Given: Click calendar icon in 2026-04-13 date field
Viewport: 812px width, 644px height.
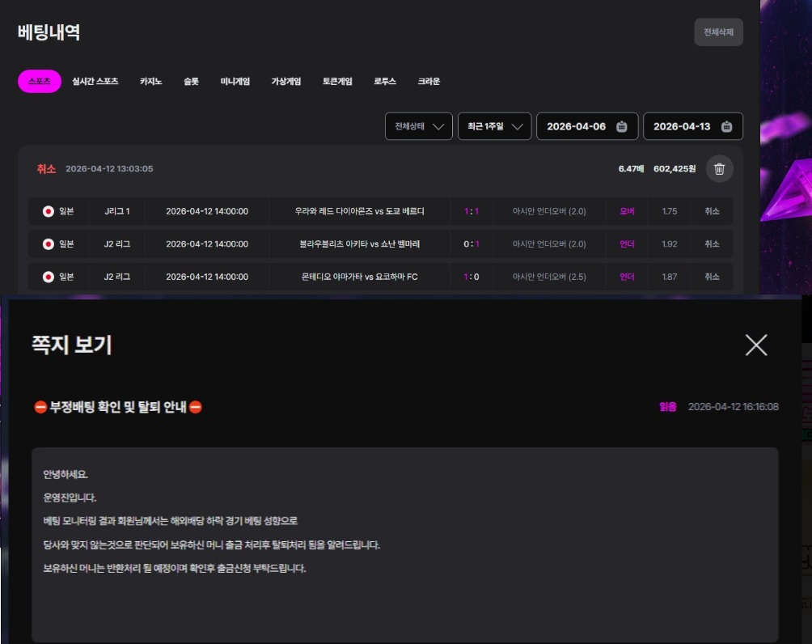Looking at the screenshot, I should 726,126.
